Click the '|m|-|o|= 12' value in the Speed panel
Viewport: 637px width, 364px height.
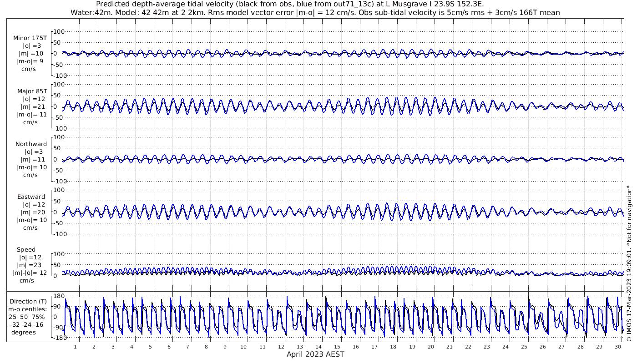30,273
